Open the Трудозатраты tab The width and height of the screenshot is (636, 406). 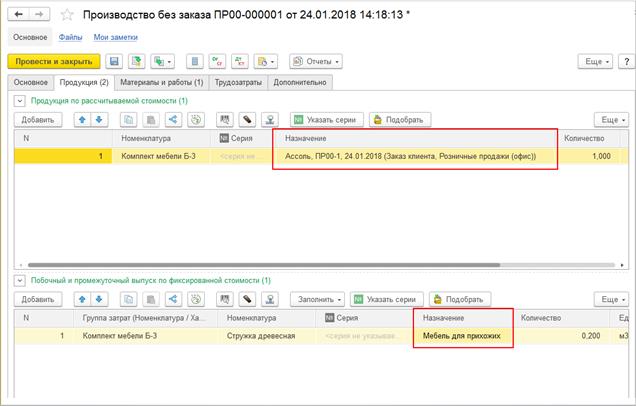(238, 82)
